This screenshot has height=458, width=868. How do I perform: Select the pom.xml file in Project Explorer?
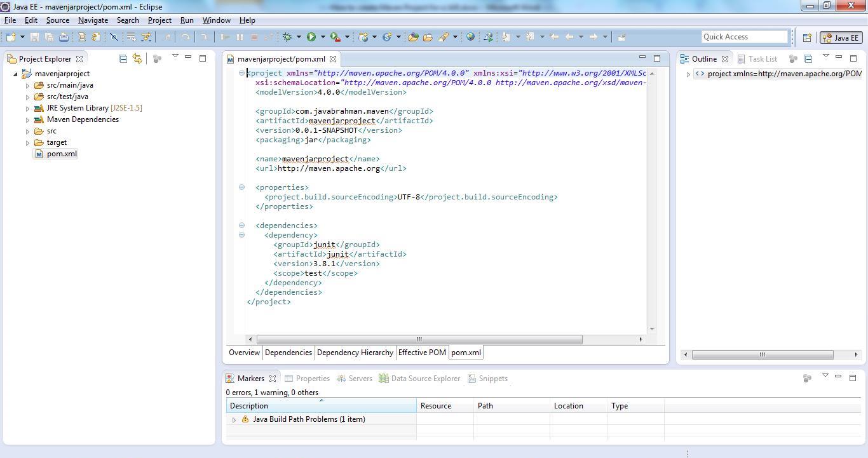pyautogui.click(x=62, y=154)
